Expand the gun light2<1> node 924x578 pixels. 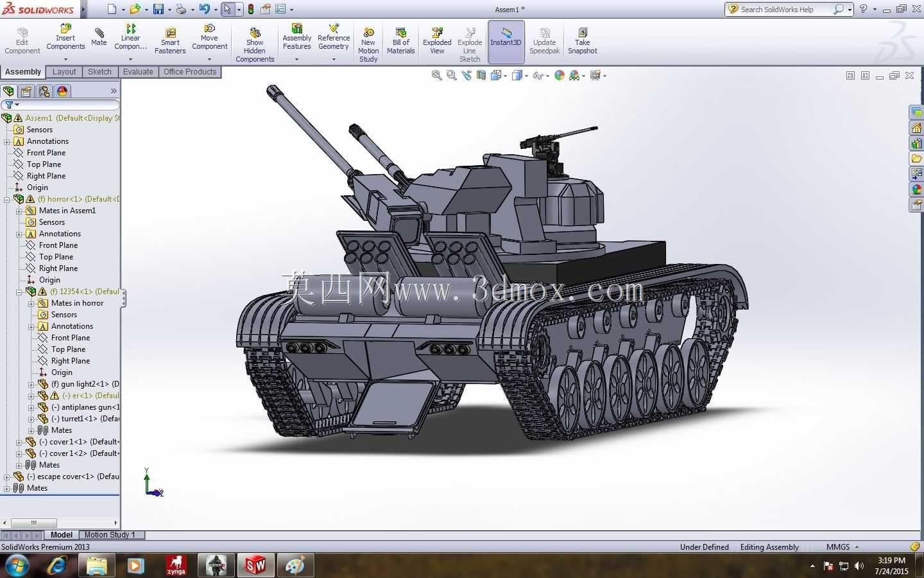pyautogui.click(x=31, y=384)
